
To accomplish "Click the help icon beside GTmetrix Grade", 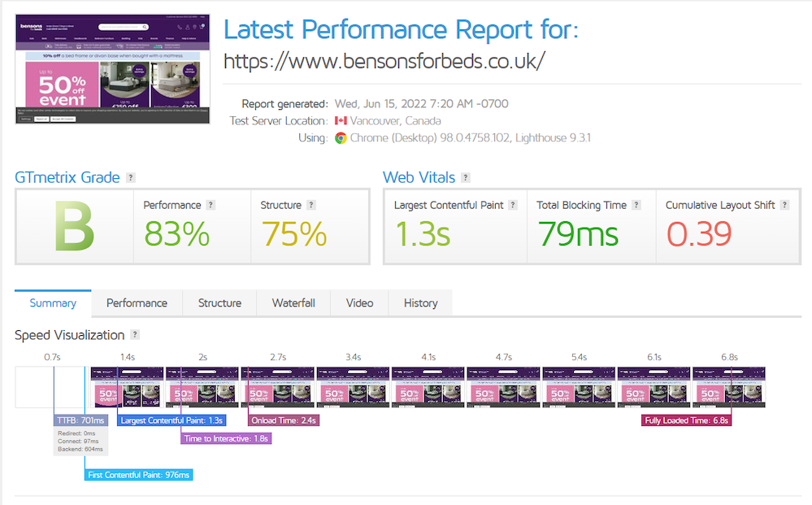I will (131, 177).
